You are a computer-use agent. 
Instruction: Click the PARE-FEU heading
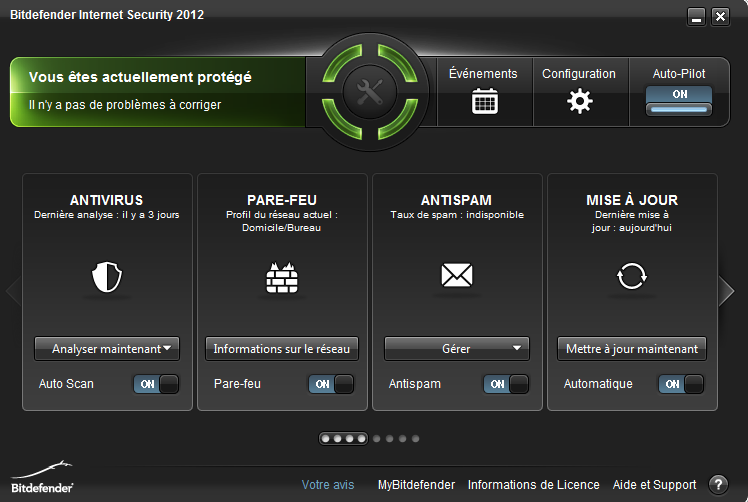pos(282,200)
